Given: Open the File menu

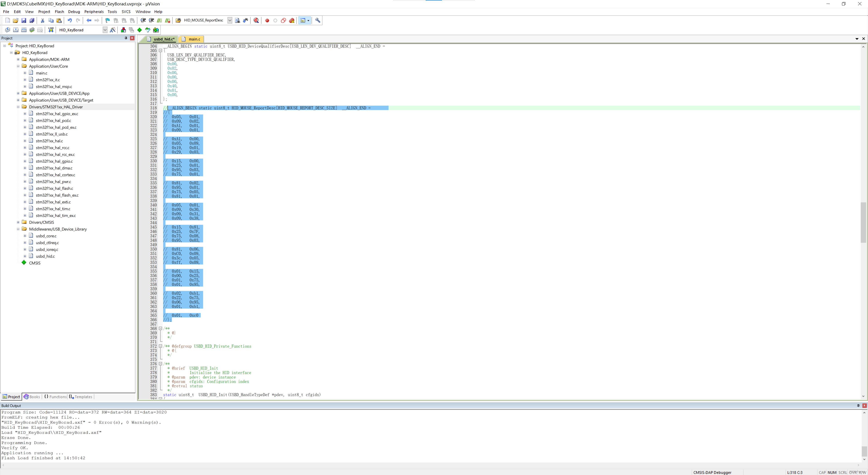Looking at the screenshot, I should (6, 12).
